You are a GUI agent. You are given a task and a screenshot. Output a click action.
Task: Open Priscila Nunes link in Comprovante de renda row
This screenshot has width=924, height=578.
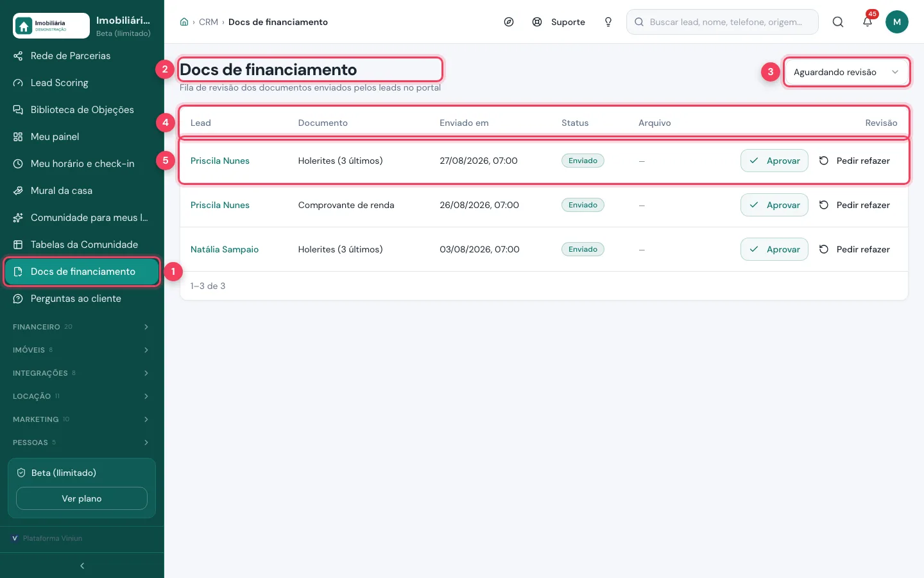[x=220, y=205]
